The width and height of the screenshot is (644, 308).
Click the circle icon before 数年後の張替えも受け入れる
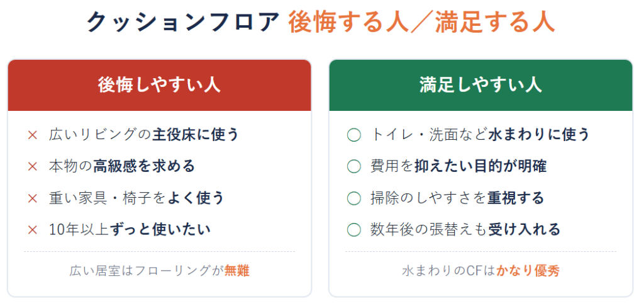pyautogui.click(x=353, y=231)
